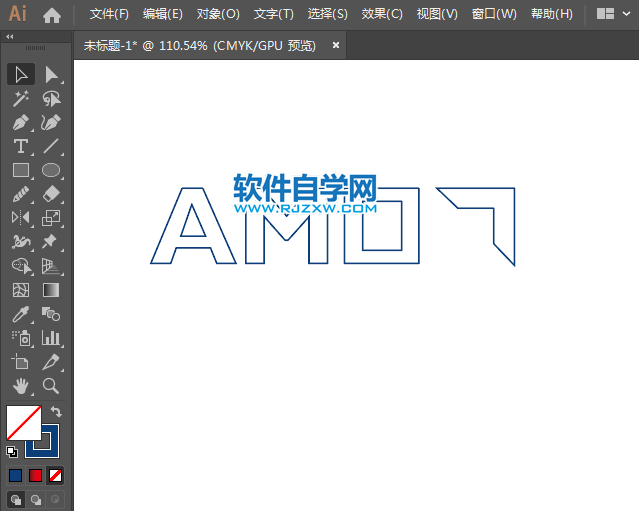
Task: Enable Draw Behind mode
Action: [36, 500]
